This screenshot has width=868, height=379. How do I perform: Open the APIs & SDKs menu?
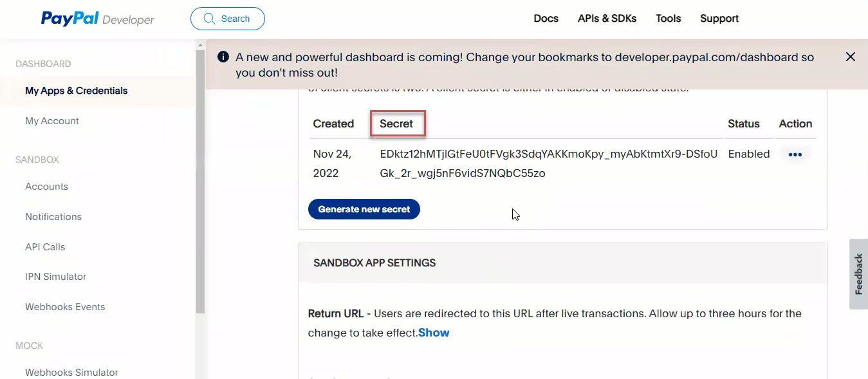[x=607, y=19]
